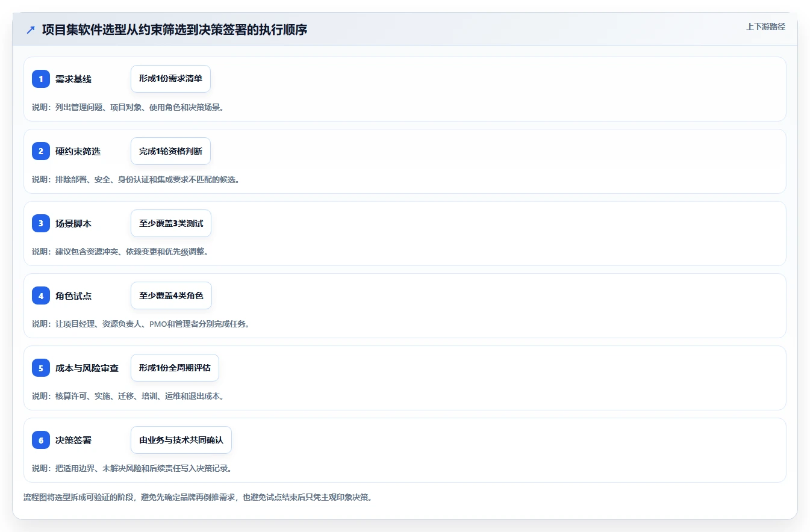Click the 至少覆盖4类角色 pill
810x532 pixels.
(x=171, y=295)
